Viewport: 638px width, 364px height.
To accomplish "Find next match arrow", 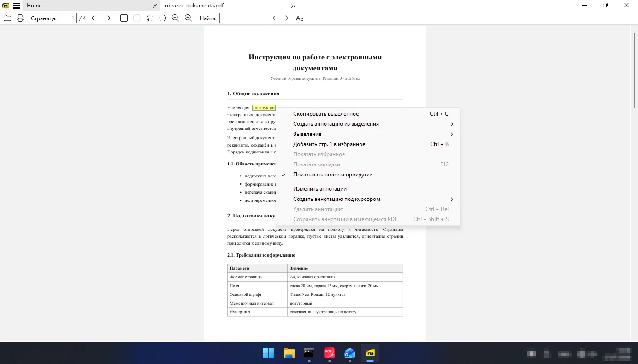I will tap(287, 18).
